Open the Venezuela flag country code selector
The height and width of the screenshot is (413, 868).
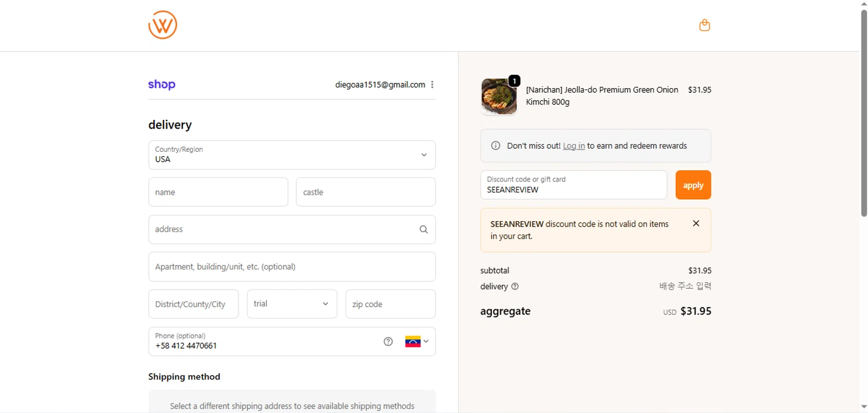point(417,341)
